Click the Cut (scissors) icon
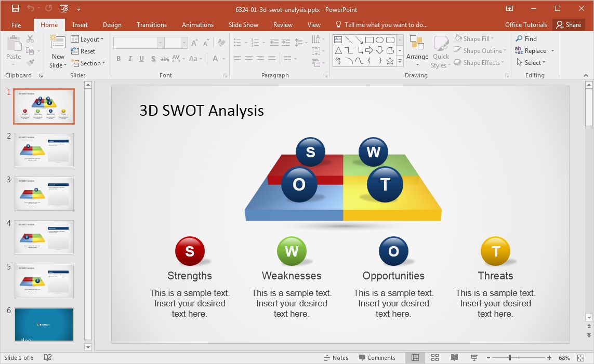This screenshot has width=594, height=364. pyautogui.click(x=30, y=39)
